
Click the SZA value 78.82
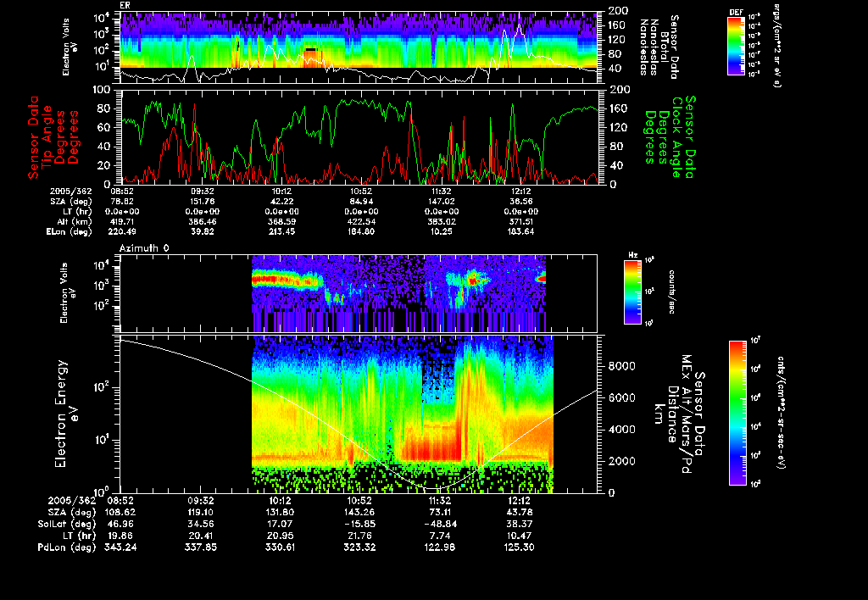pyautogui.click(x=123, y=202)
